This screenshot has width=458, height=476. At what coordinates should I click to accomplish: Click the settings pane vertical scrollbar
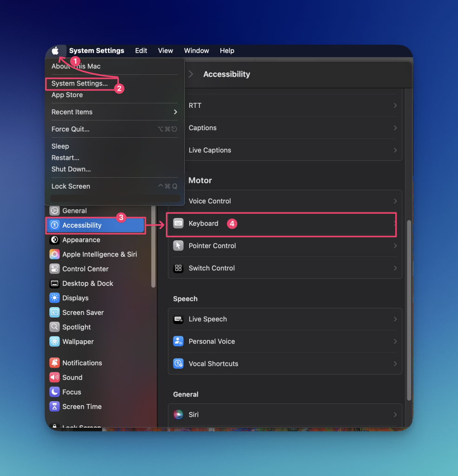click(409, 310)
